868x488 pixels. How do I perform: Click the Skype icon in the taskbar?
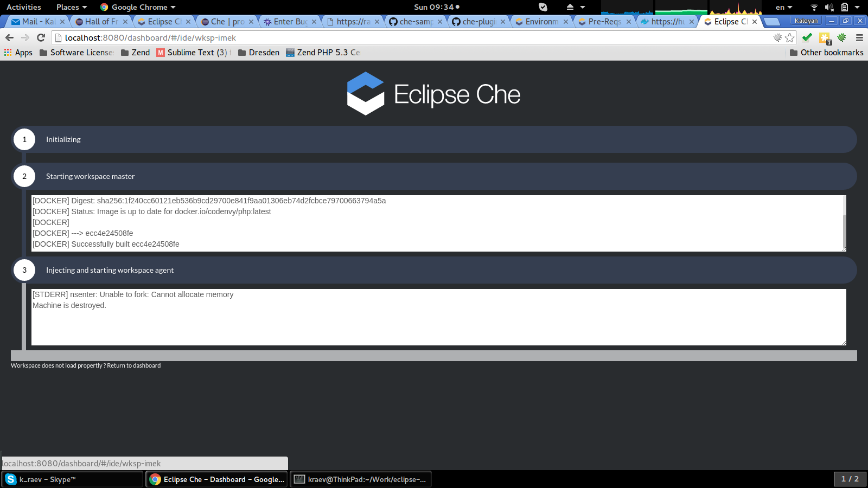[11, 479]
